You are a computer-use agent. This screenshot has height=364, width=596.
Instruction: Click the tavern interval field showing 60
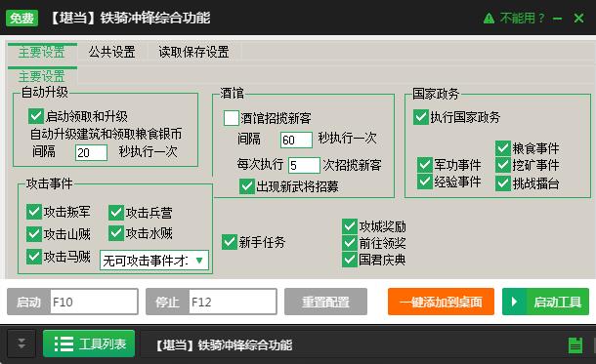click(296, 141)
